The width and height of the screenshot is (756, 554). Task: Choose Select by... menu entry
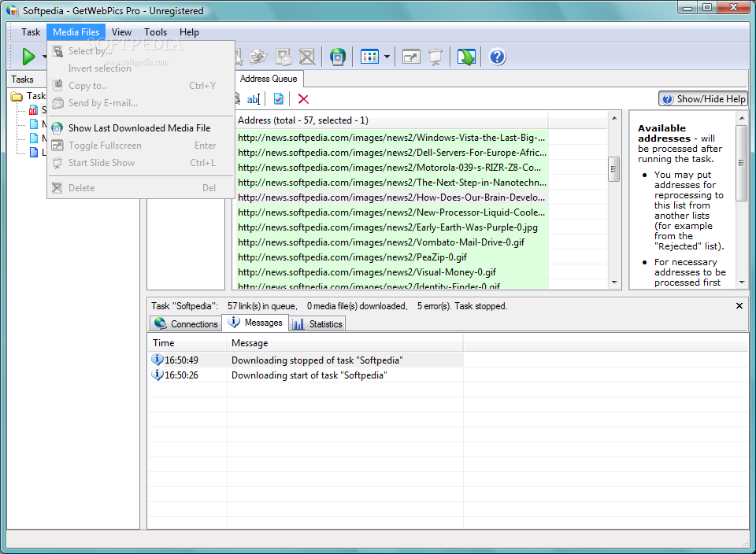(x=141, y=51)
